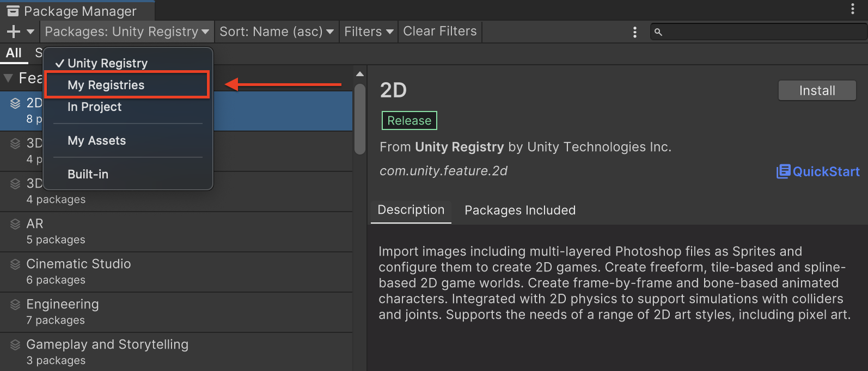Open the QuickStart link

(x=818, y=172)
